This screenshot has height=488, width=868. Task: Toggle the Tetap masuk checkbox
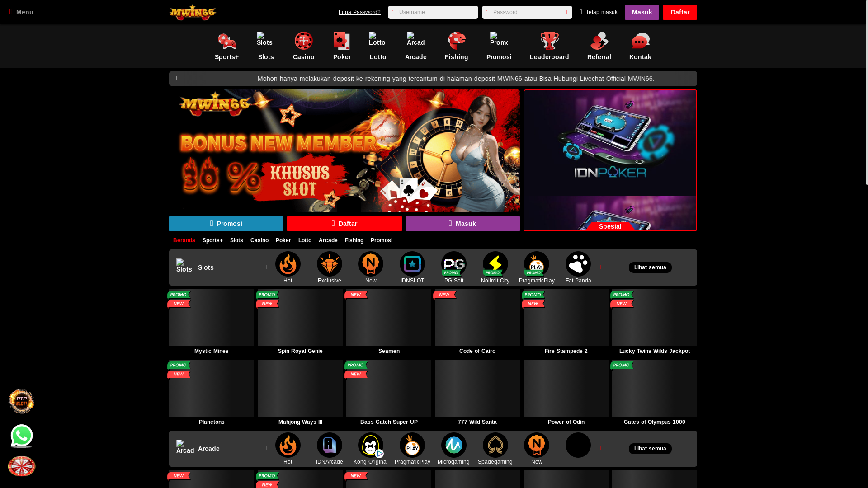point(581,12)
